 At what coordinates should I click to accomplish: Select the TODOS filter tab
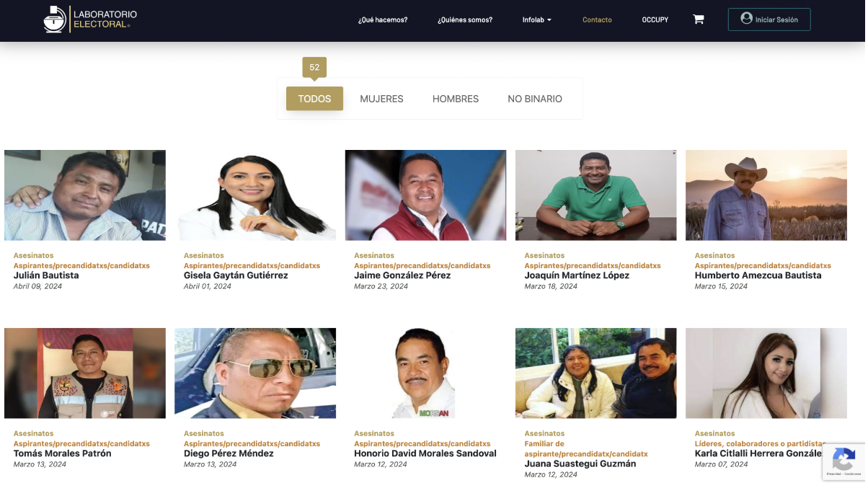coord(314,99)
